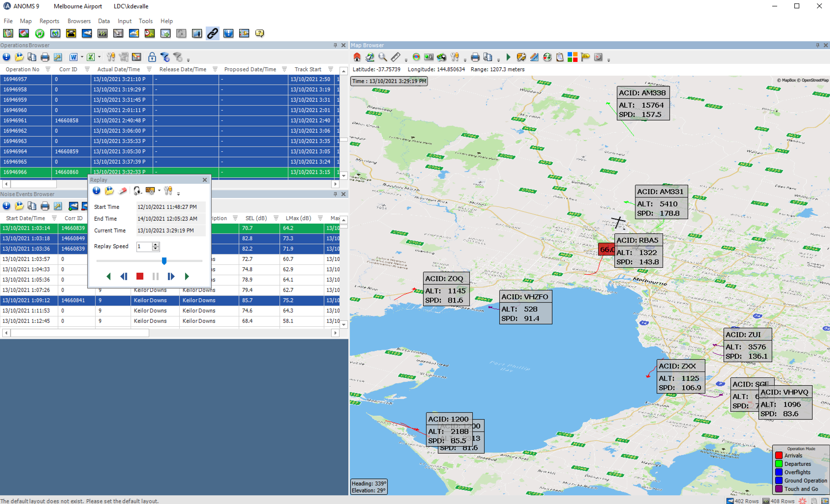Click the magnifying glass icon in Map Browser
Image resolution: width=830 pixels, height=504 pixels.
(x=382, y=57)
